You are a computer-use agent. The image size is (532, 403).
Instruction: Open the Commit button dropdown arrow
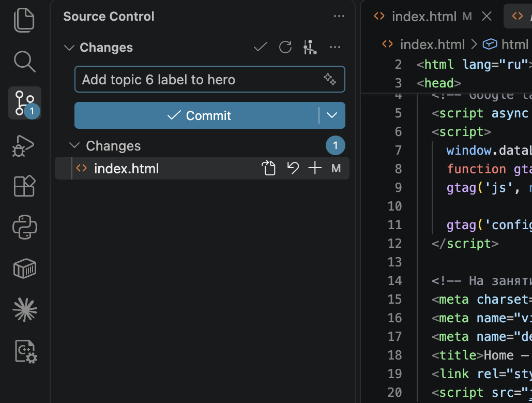coord(332,115)
